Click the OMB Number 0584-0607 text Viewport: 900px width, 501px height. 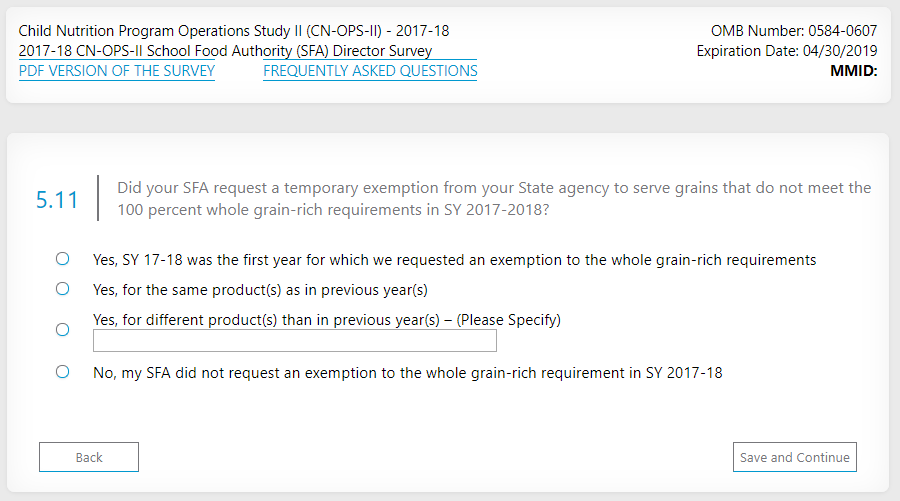pyautogui.click(x=793, y=31)
